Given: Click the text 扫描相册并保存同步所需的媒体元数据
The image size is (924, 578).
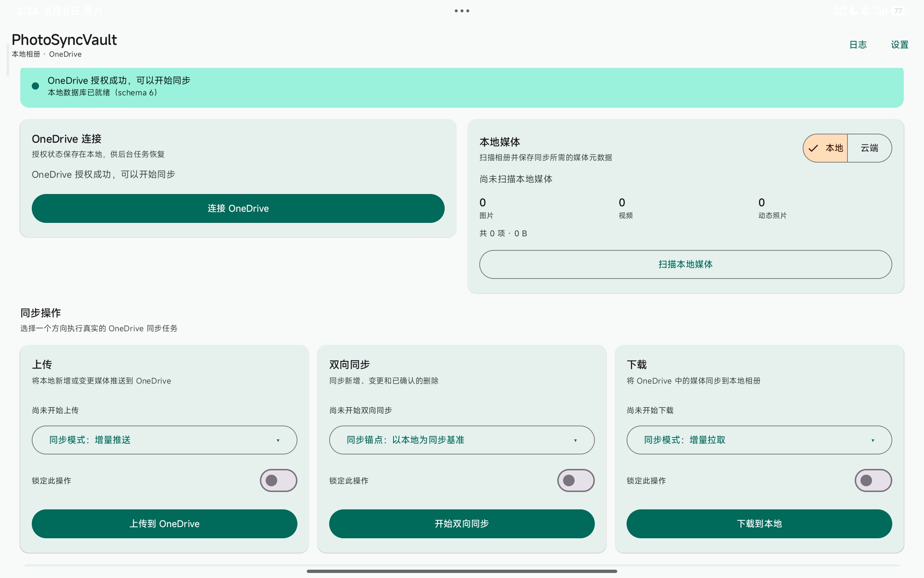Looking at the screenshot, I should (546, 158).
